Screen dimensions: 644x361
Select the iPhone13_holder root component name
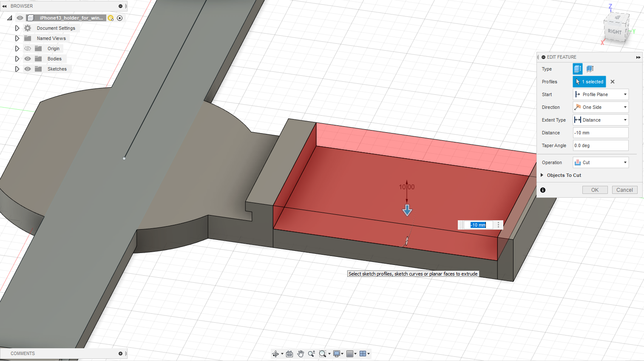click(x=71, y=18)
